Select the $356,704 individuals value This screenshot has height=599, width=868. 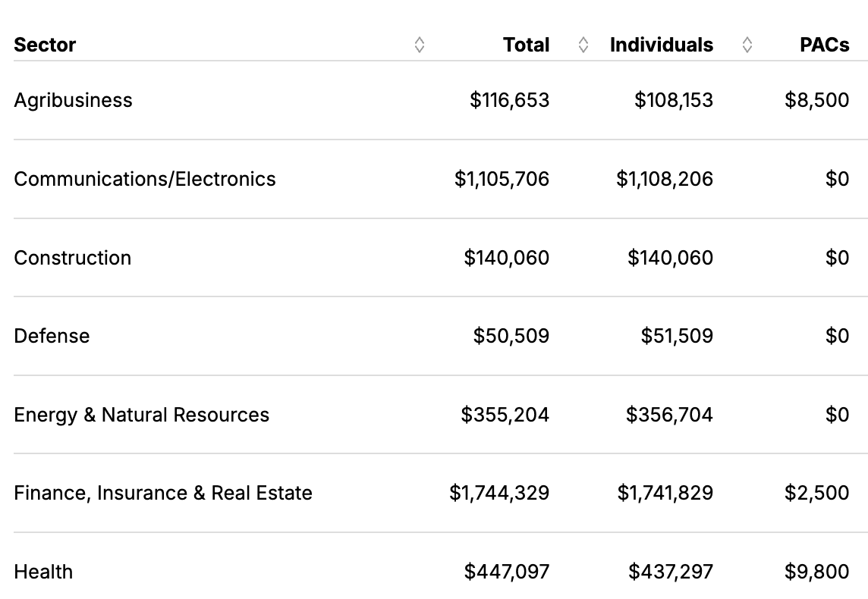coord(669,415)
